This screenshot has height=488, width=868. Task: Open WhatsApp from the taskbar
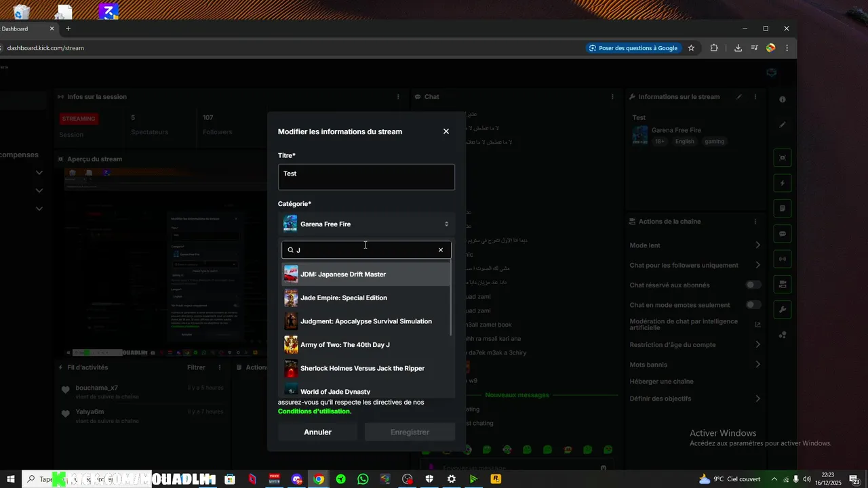click(x=363, y=479)
